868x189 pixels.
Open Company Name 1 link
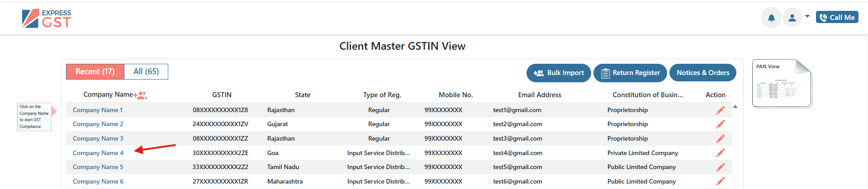(98, 110)
